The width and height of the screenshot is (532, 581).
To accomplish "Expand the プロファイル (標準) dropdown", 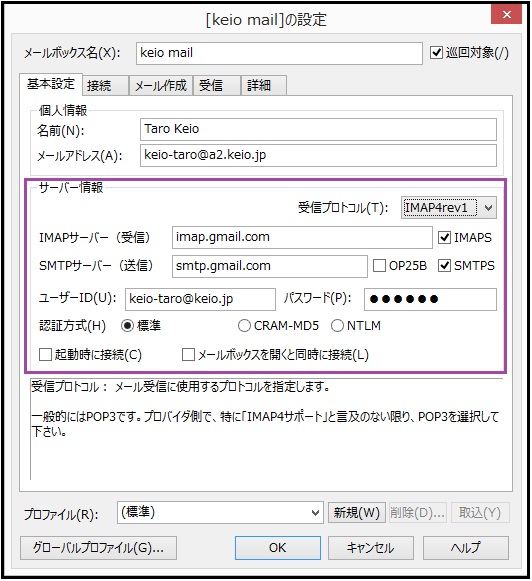I will click(220, 513).
